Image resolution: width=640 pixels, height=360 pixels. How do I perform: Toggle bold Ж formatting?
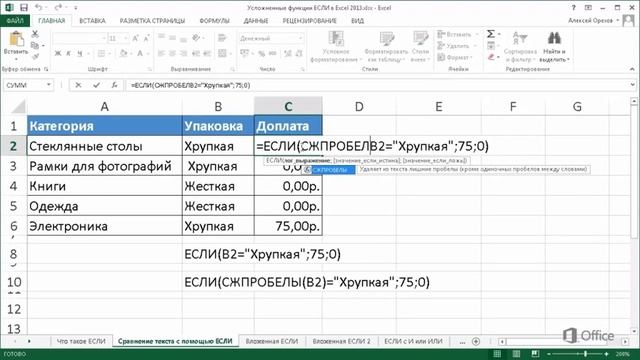click(x=58, y=53)
